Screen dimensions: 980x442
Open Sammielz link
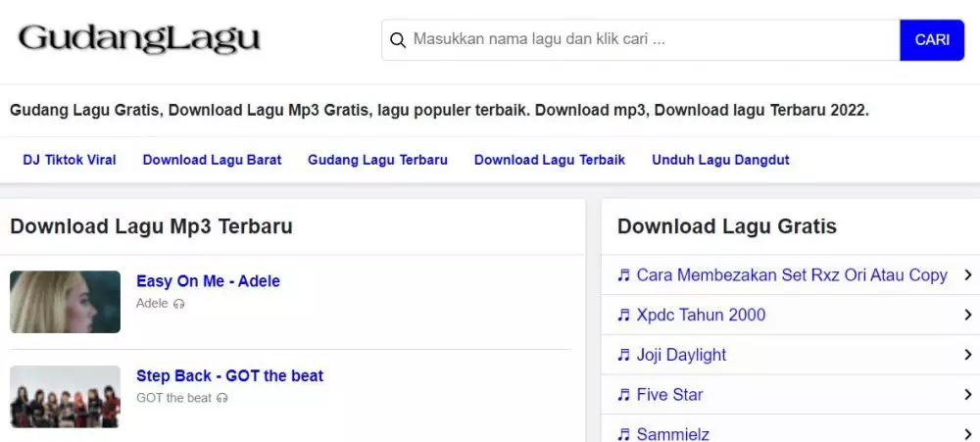click(672, 434)
